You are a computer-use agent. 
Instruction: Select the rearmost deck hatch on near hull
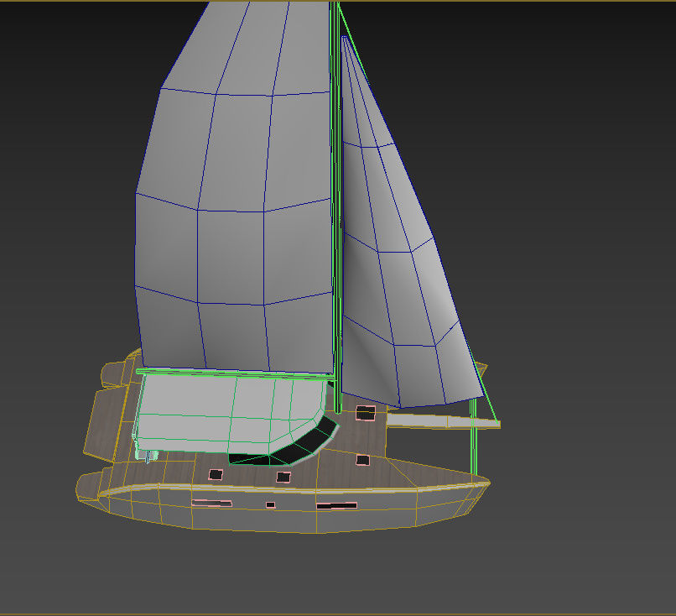216,475
